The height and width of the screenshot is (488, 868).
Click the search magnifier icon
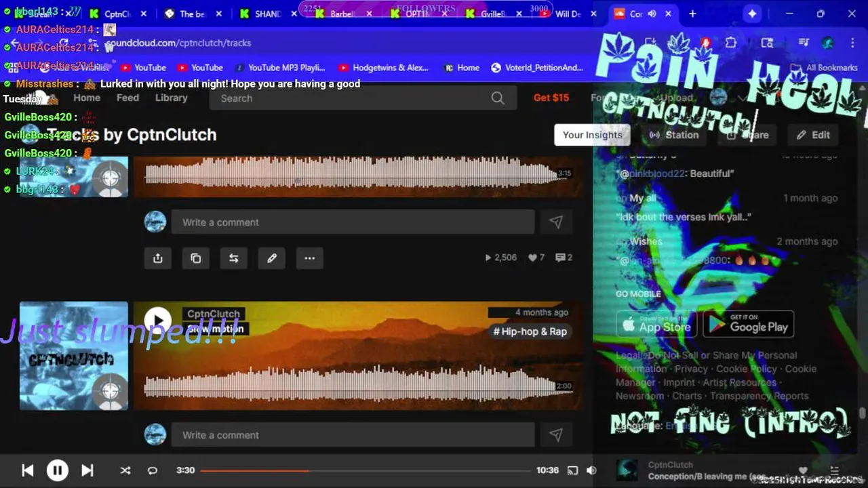tap(498, 98)
